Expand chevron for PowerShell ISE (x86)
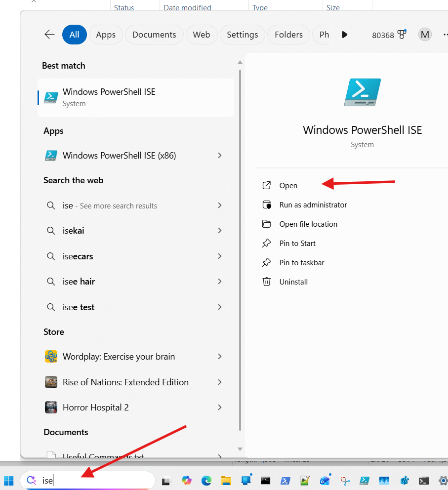Viewport: 448px width, 490px height. point(220,155)
